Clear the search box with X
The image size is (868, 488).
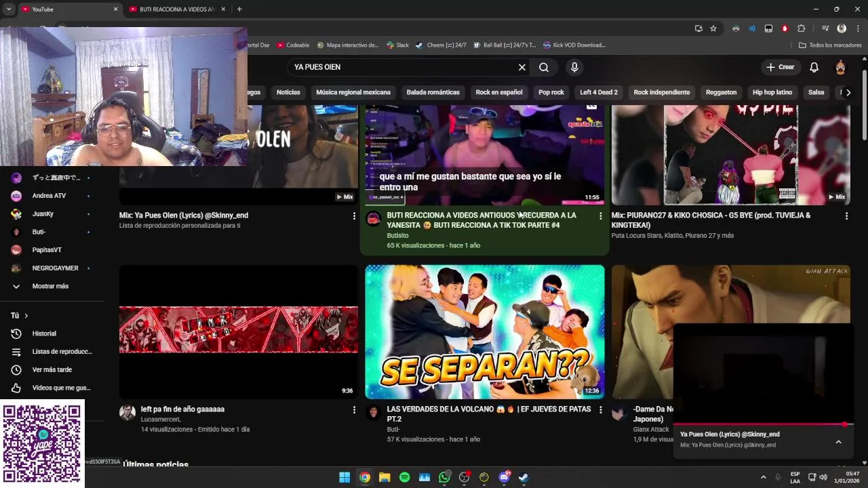(521, 67)
